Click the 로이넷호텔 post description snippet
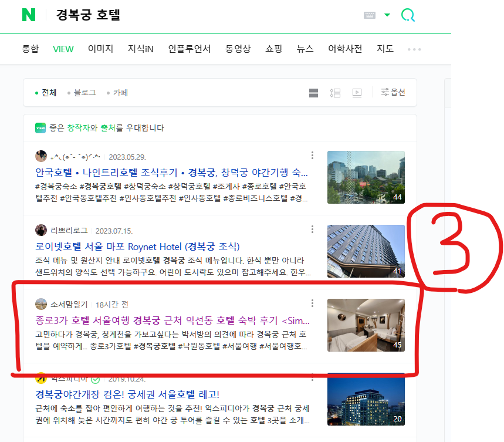504x442 pixels. (x=173, y=266)
